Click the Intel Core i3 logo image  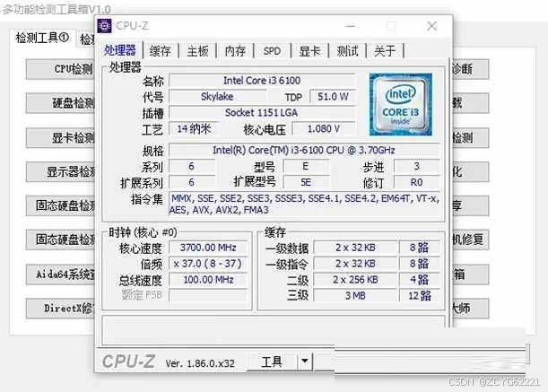point(401,104)
